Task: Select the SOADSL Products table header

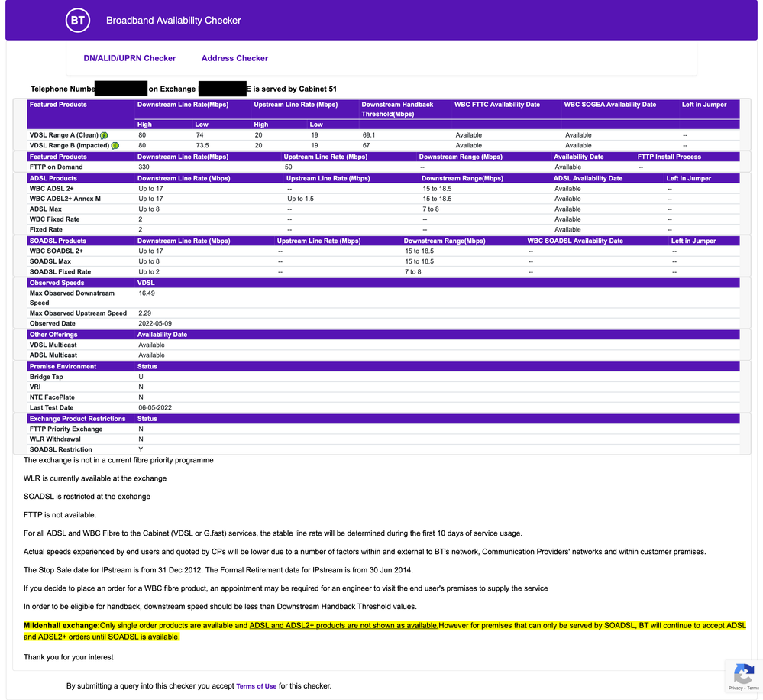Action: point(57,241)
